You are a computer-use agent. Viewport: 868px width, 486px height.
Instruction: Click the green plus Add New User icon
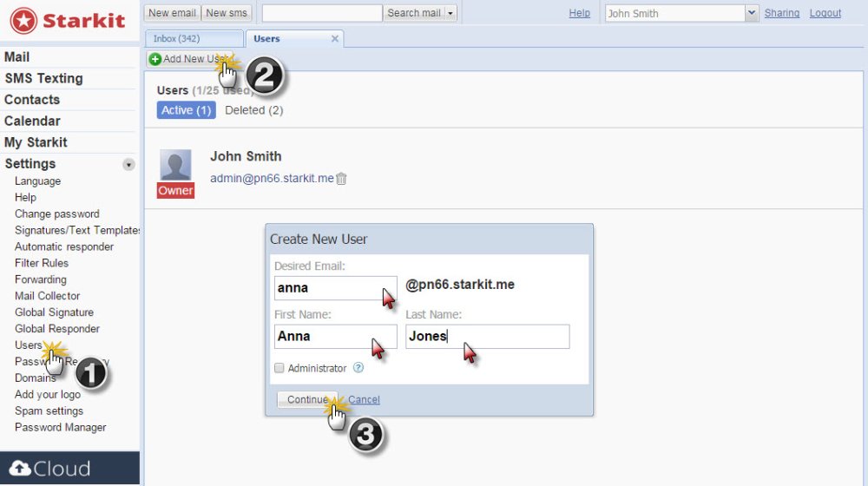(x=155, y=59)
